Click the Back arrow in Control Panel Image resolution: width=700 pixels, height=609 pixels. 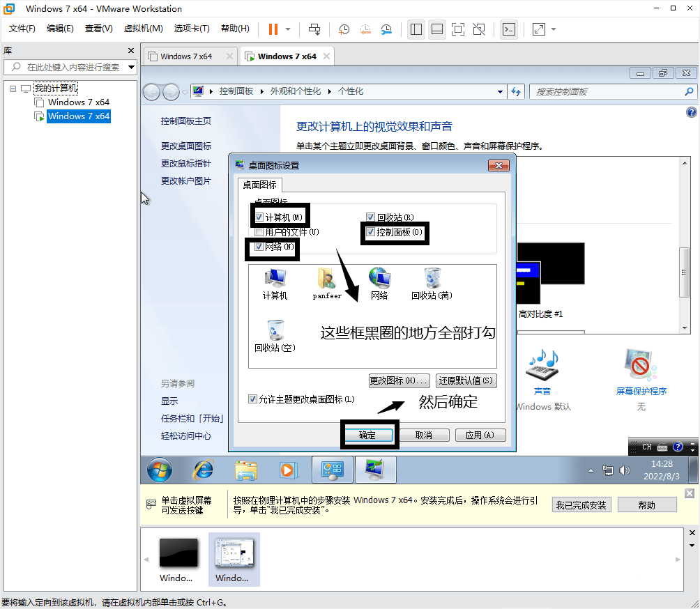pos(152,92)
